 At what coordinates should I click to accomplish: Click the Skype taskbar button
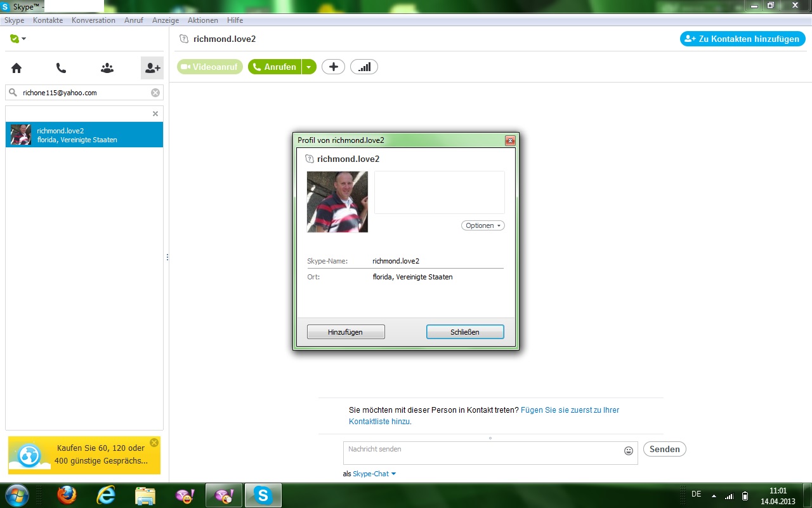[263, 495]
